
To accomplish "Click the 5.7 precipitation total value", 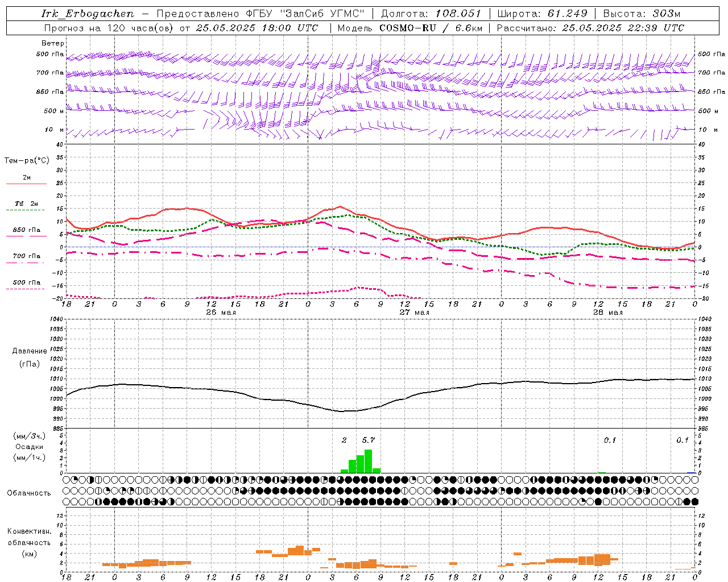I will pos(369,440).
